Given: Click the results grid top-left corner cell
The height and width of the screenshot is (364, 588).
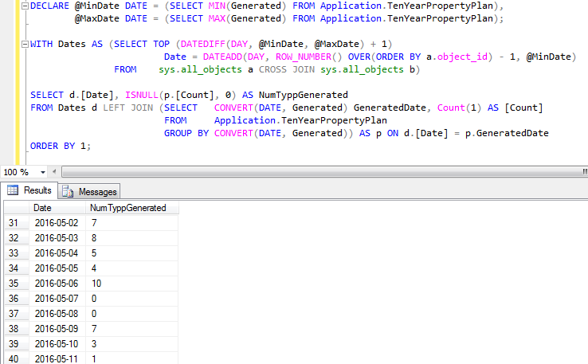Looking at the screenshot, I should pyautogui.click(x=17, y=208).
